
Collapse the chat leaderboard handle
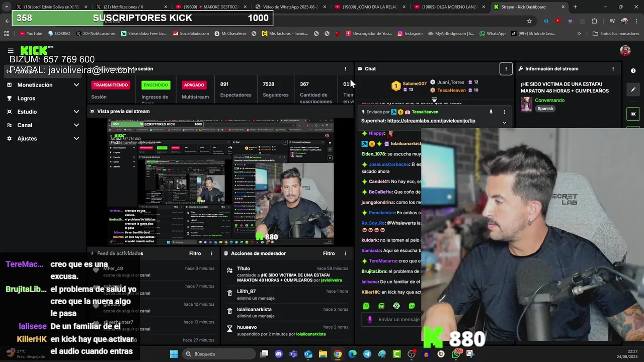[x=434, y=100]
